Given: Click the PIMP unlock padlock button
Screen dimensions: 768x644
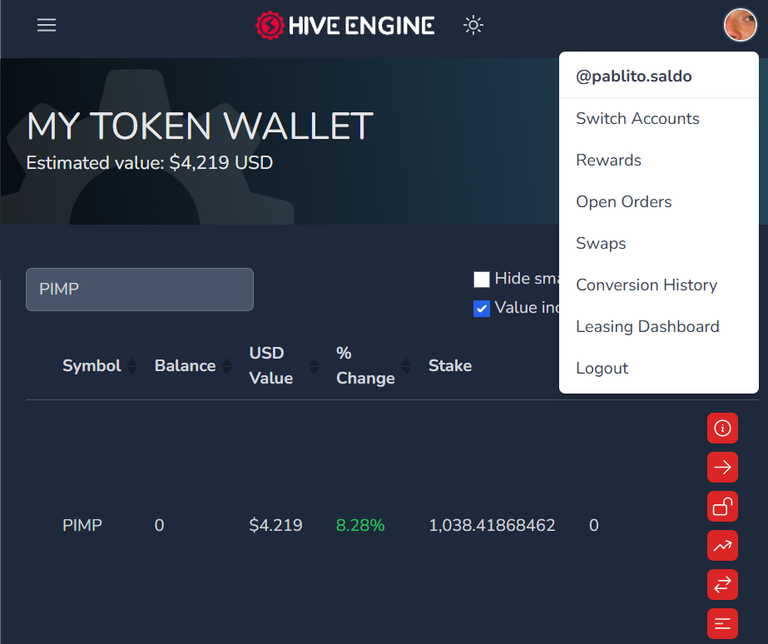Looking at the screenshot, I should click(722, 506).
